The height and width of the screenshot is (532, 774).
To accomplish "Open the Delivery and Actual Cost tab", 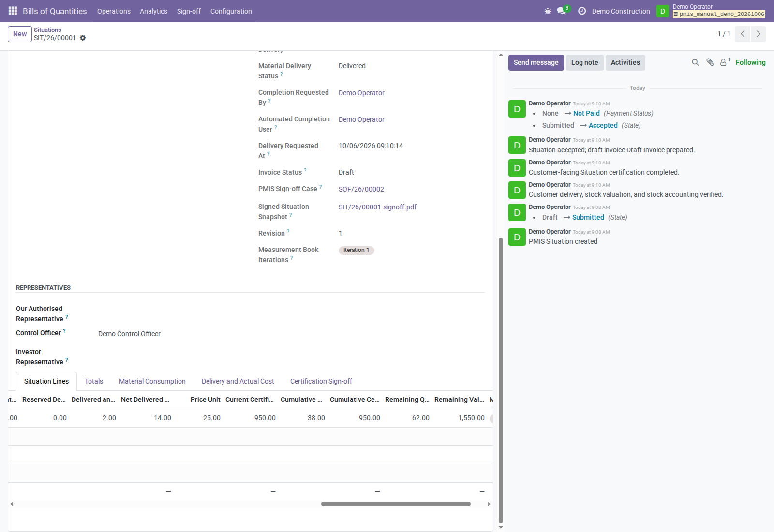I will 238,381.
